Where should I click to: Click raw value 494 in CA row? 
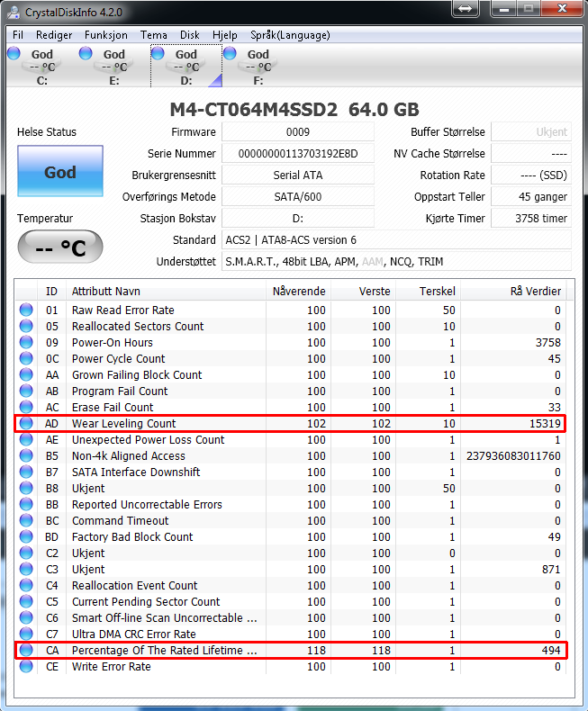pos(551,650)
